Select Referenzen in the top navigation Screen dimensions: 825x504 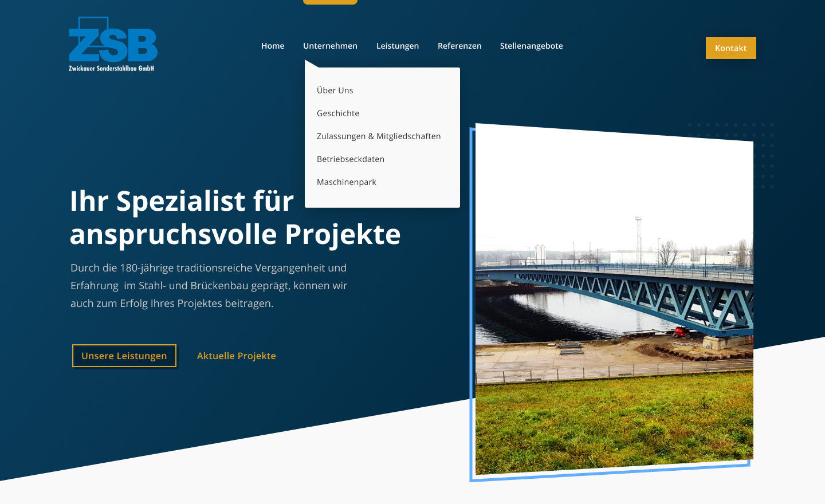click(459, 46)
